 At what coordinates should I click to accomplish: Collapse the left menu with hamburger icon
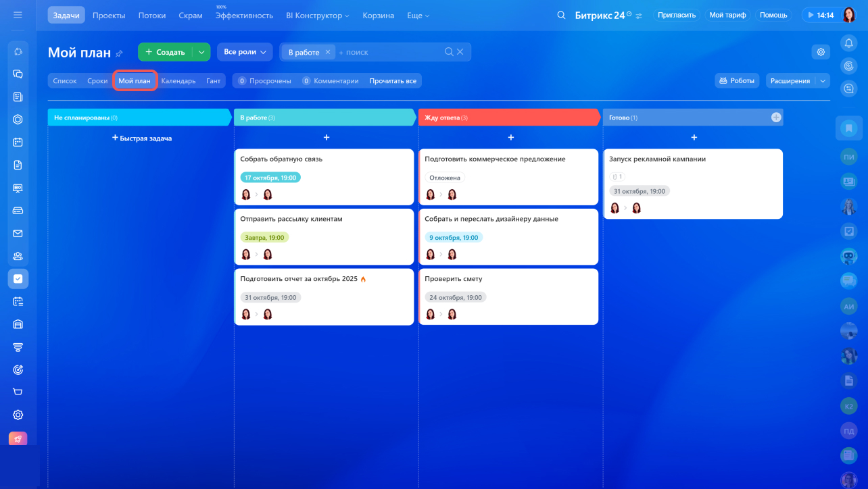click(18, 15)
